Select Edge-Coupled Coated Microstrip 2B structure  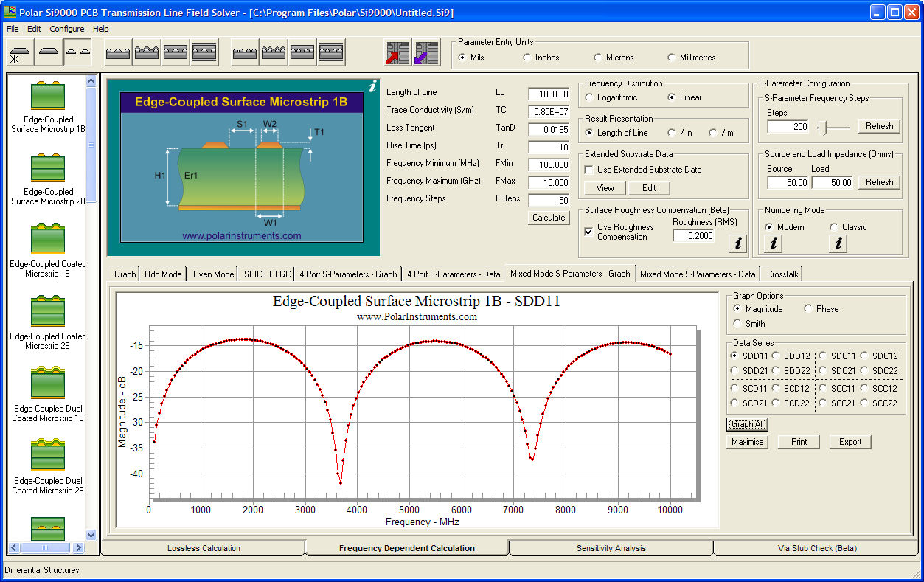48,324
